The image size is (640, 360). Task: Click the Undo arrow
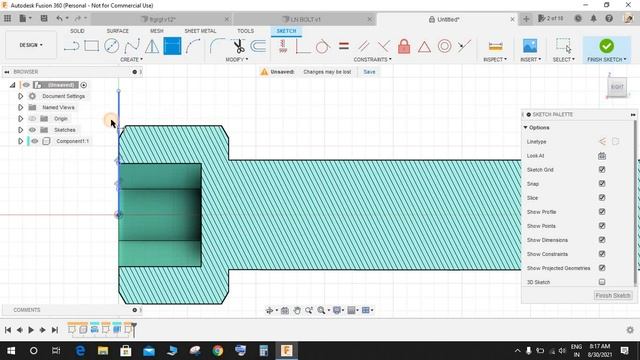[60, 18]
